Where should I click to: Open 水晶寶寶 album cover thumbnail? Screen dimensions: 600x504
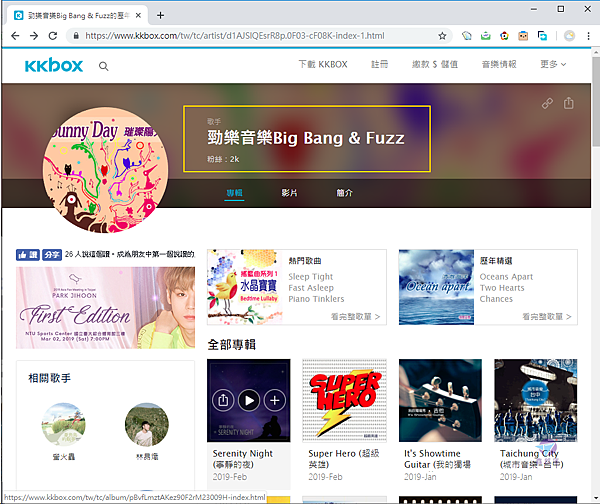pos(245,287)
